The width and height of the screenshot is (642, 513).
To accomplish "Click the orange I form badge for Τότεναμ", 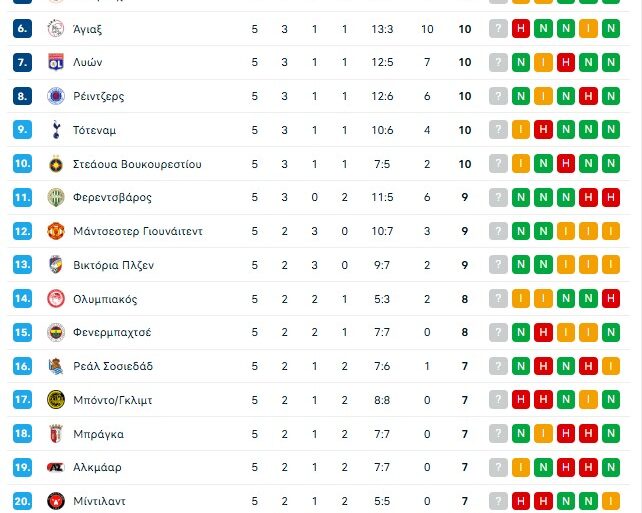I will 520,130.
